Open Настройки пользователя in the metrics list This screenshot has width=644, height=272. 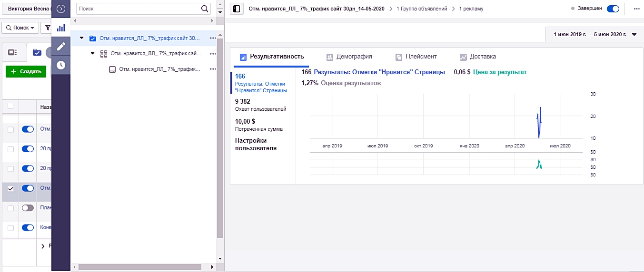click(x=256, y=144)
